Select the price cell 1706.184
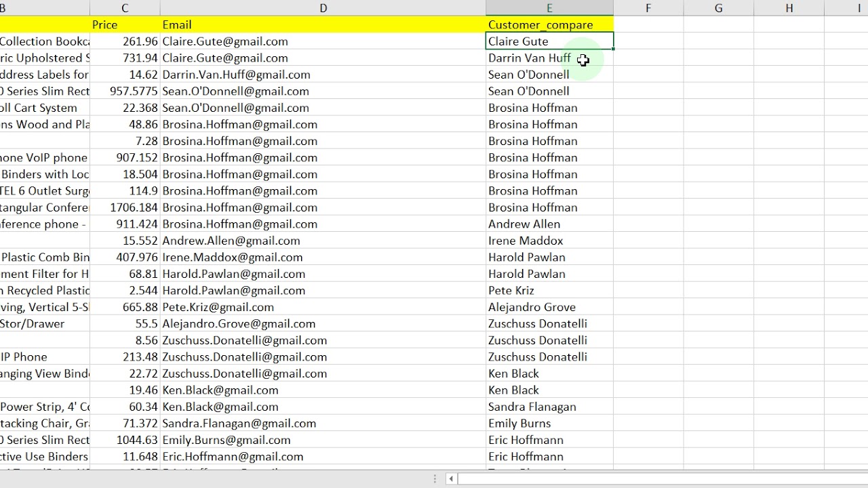Screen dimensions: 868x488 click(125, 207)
